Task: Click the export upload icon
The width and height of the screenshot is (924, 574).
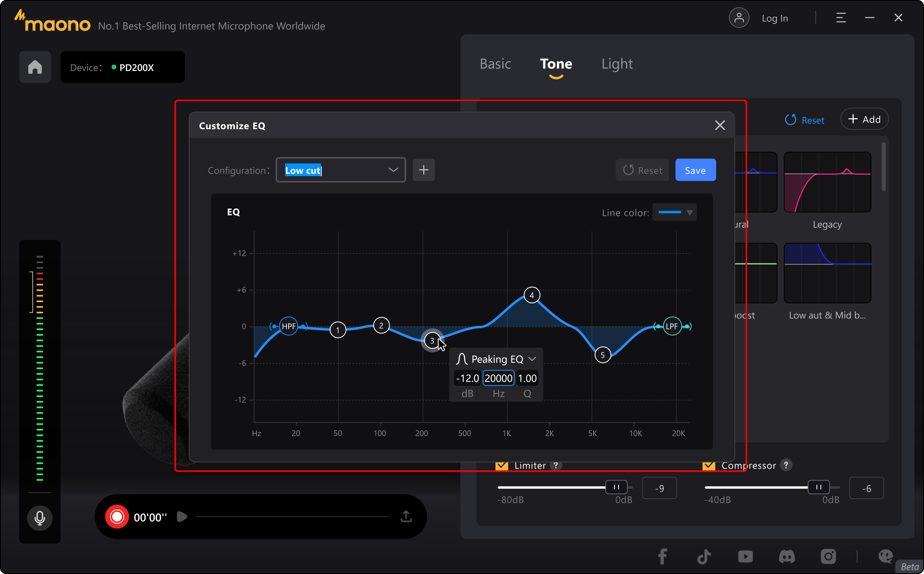Action: tap(406, 516)
